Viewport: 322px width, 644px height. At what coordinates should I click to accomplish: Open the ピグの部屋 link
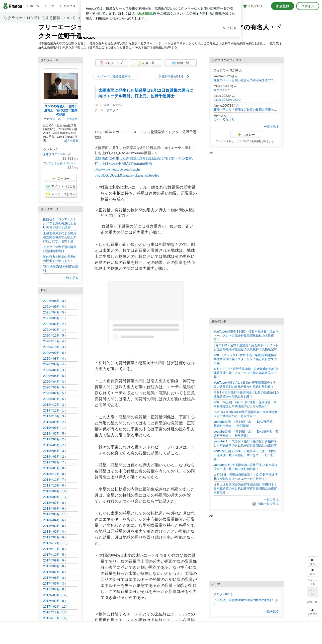click(70, 119)
